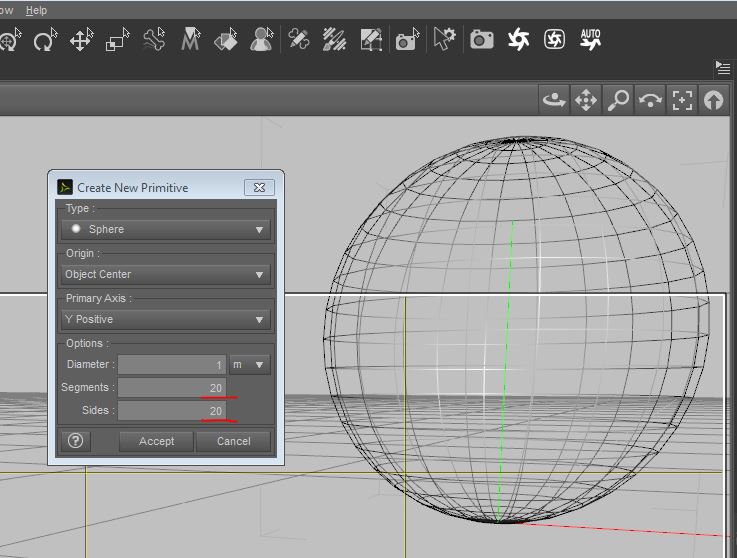This screenshot has width=737, height=558.
Task: Click the Spot Render camera tool
Action: tap(407, 40)
